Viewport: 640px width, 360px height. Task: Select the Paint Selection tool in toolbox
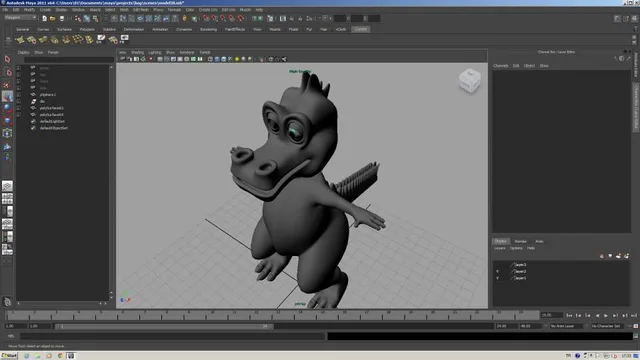(7, 84)
